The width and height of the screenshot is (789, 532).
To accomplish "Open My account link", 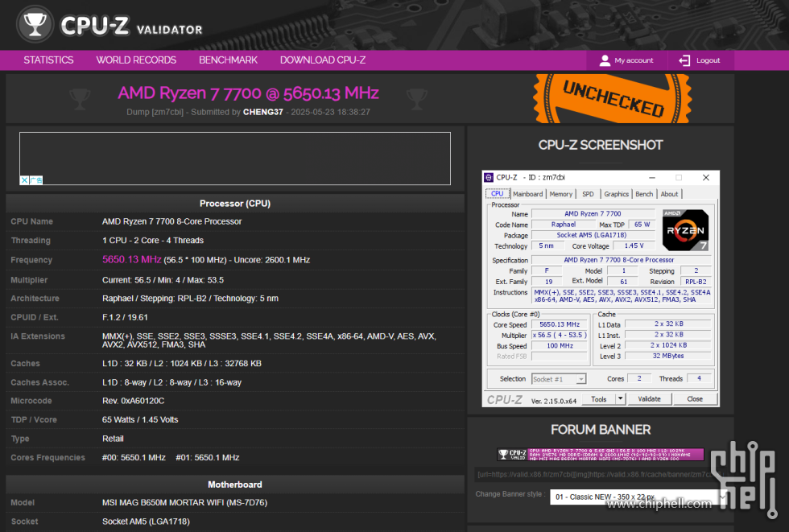I will pos(634,60).
